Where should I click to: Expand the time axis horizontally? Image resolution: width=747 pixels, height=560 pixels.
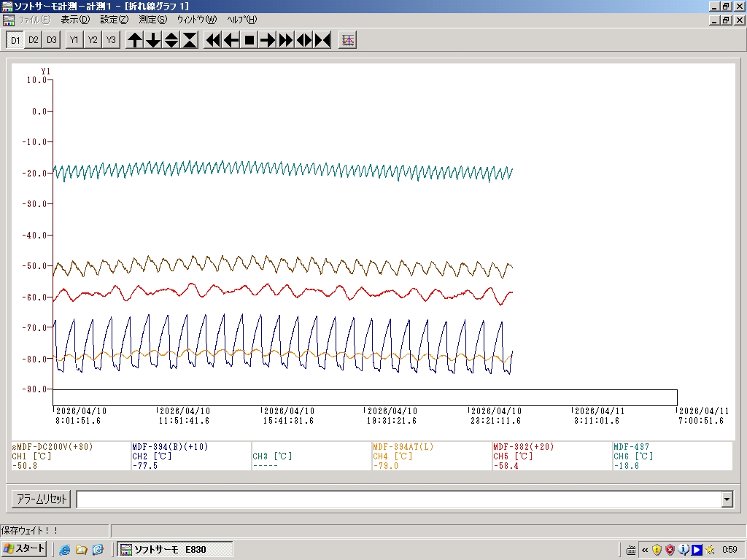coord(304,40)
